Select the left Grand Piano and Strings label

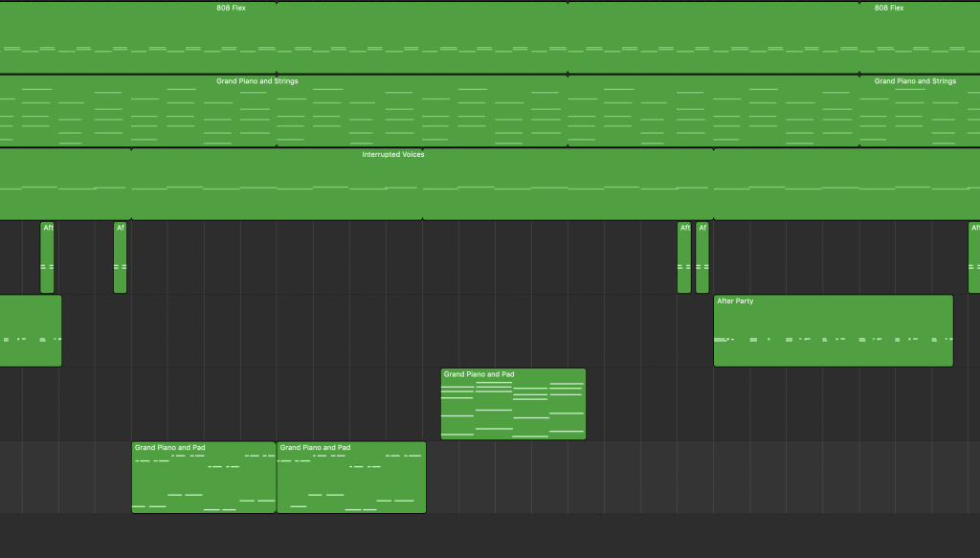[256, 81]
